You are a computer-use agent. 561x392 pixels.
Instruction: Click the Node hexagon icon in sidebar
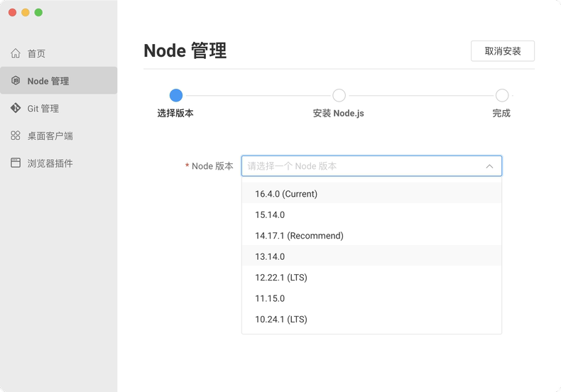coord(16,80)
